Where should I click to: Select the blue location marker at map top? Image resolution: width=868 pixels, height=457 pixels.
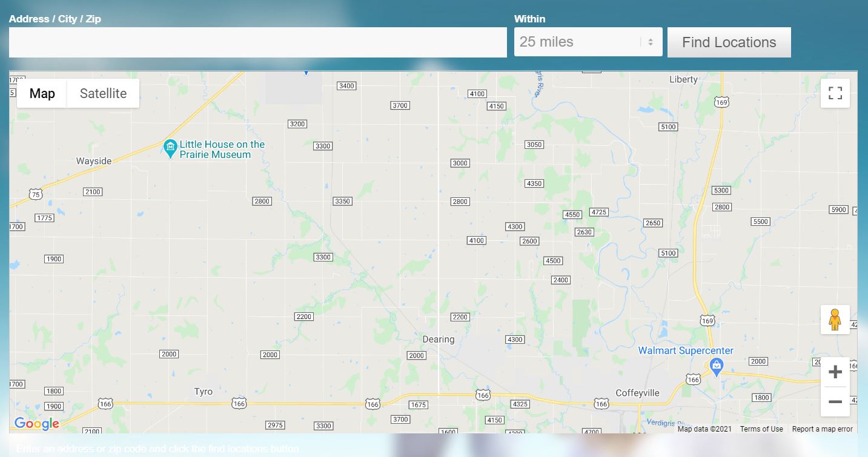tap(306, 72)
